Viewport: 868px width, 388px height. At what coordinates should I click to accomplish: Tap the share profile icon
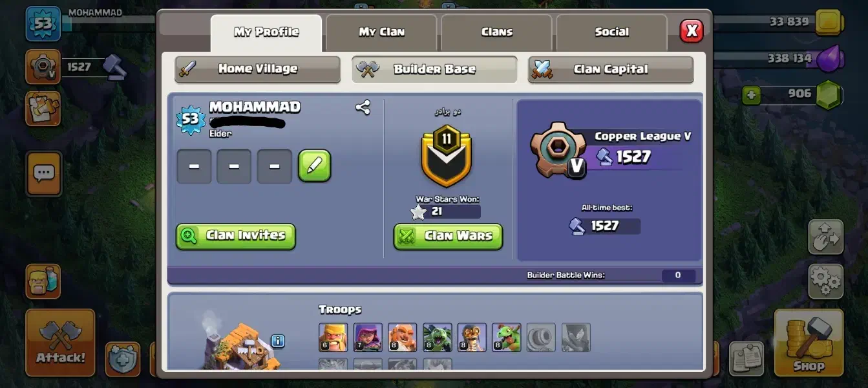coord(363,107)
